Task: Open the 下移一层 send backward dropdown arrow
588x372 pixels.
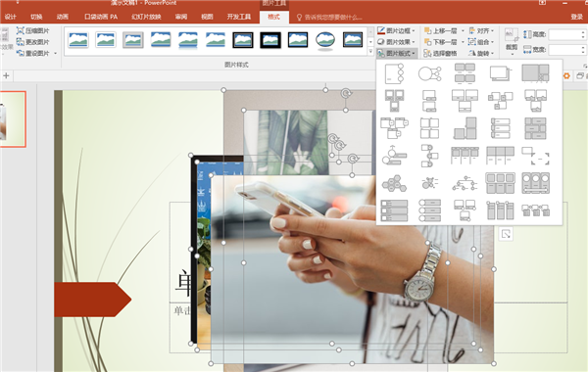Action: 463,42
